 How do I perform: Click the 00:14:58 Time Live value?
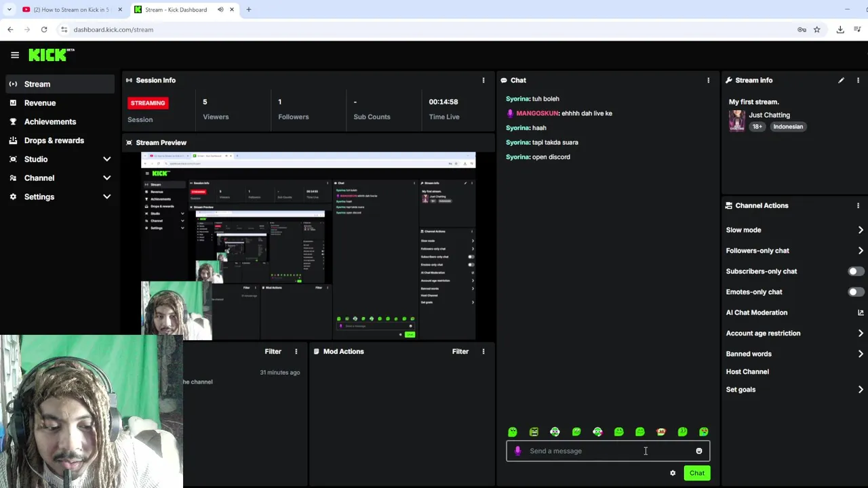pos(443,102)
